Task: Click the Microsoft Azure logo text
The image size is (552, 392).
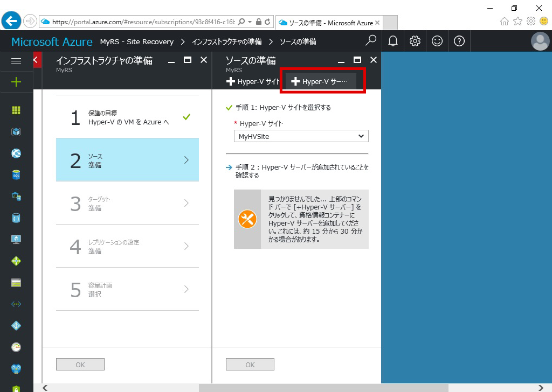Action: tap(52, 41)
